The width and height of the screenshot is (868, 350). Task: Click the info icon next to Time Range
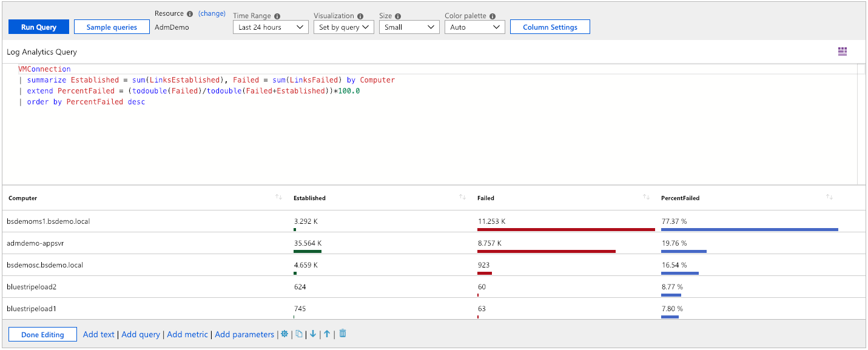[277, 16]
